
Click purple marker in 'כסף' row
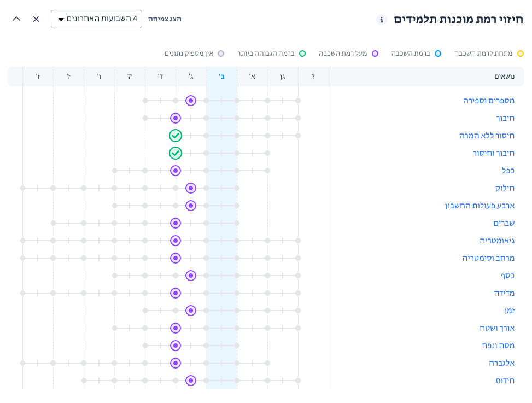[x=191, y=276]
